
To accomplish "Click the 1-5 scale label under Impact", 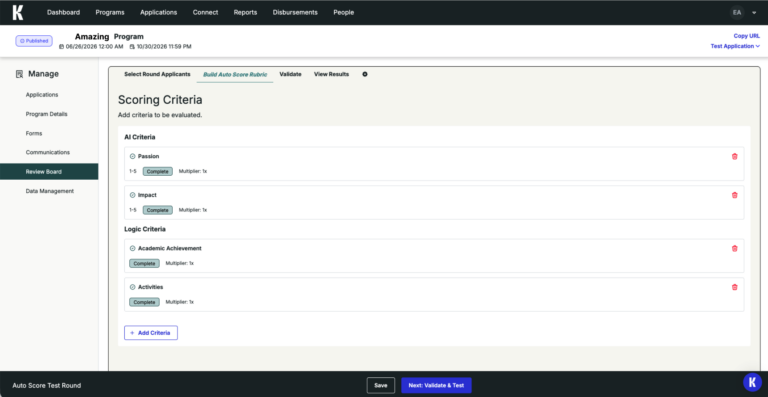I will pos(133,210).
